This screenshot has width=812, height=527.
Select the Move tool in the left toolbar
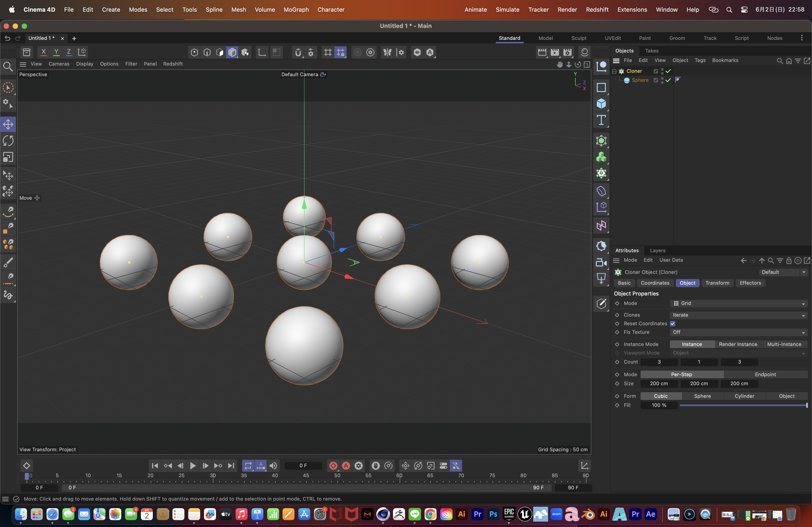pos(8,124)
